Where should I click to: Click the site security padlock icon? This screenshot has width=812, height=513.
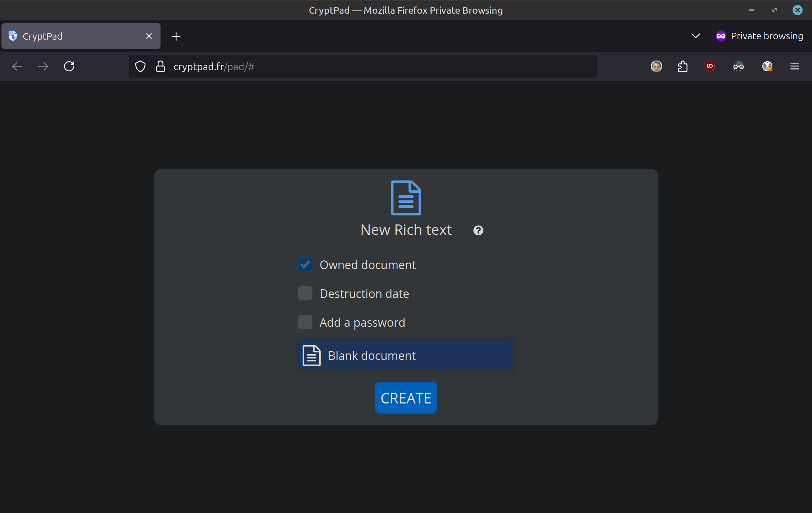[161, 66]
